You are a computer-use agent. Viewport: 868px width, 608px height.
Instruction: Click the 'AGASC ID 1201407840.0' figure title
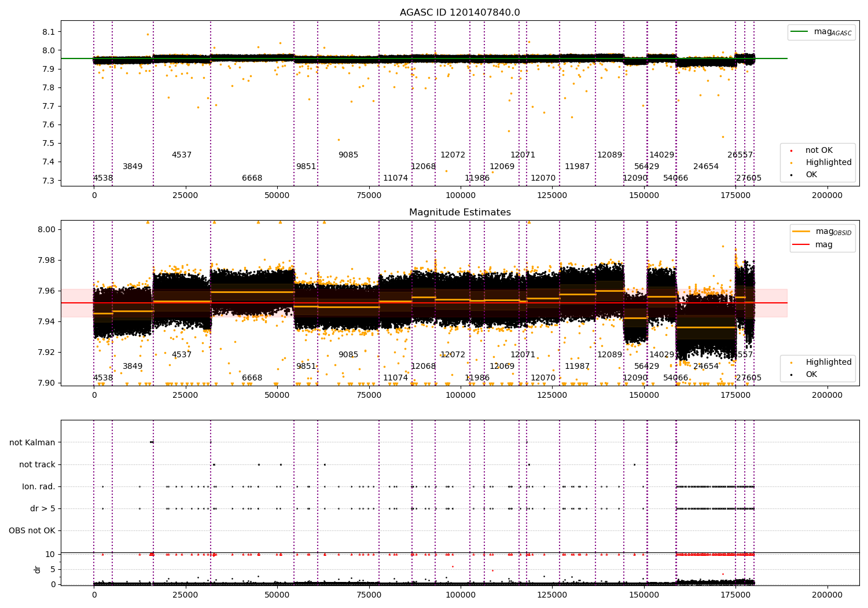click(x=459, y=13)
